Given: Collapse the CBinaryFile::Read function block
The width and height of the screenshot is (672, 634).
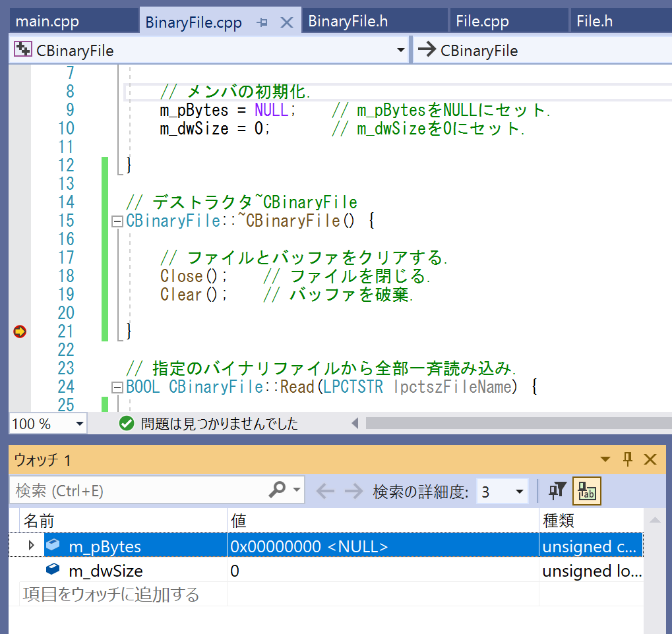Looking at the screenshot, I should click(117, 388).
